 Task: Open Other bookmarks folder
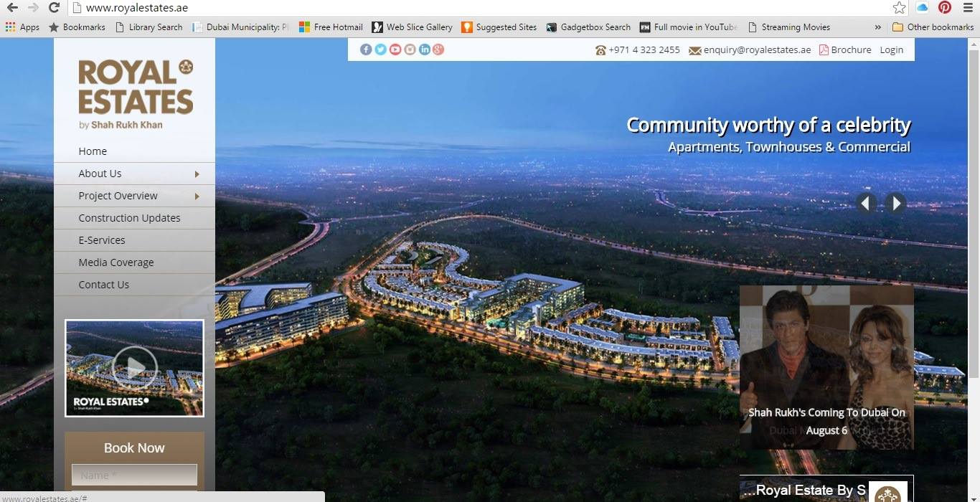pyautogui.click(x=933, y=27)
